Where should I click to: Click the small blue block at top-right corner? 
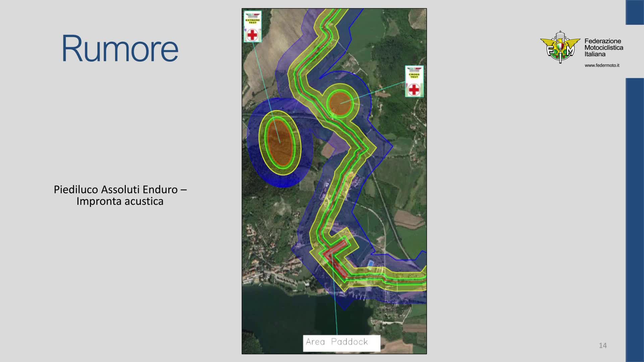tap(634, 12)
